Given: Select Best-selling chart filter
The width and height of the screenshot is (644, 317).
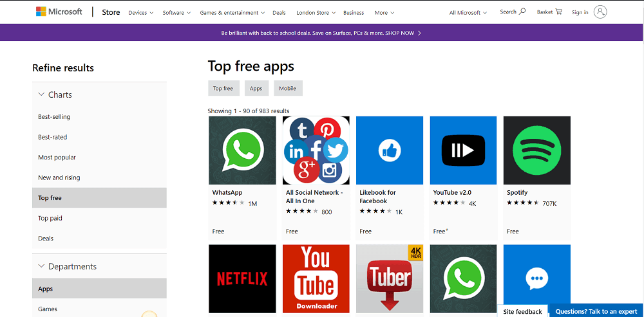Looking at the screenshot, I should coord(99,117).
